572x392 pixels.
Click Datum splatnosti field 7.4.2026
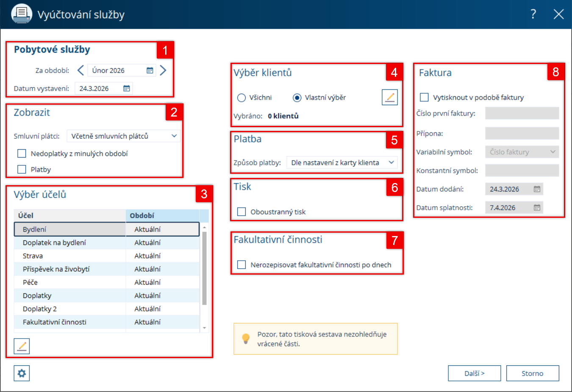pyautogui.click(x=514, y=208)
